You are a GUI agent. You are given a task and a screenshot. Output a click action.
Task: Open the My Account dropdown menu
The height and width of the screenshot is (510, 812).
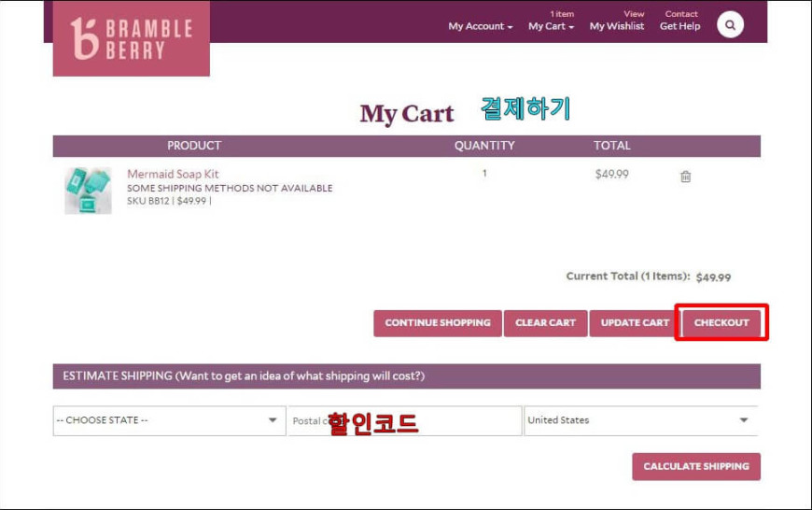480,26
